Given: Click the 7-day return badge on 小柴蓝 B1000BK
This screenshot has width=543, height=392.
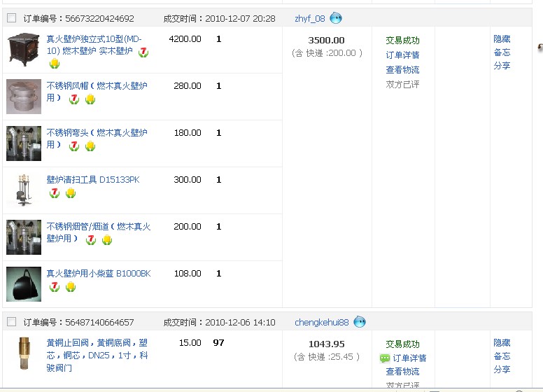Looking at the screenshot, I should [55, 287].
